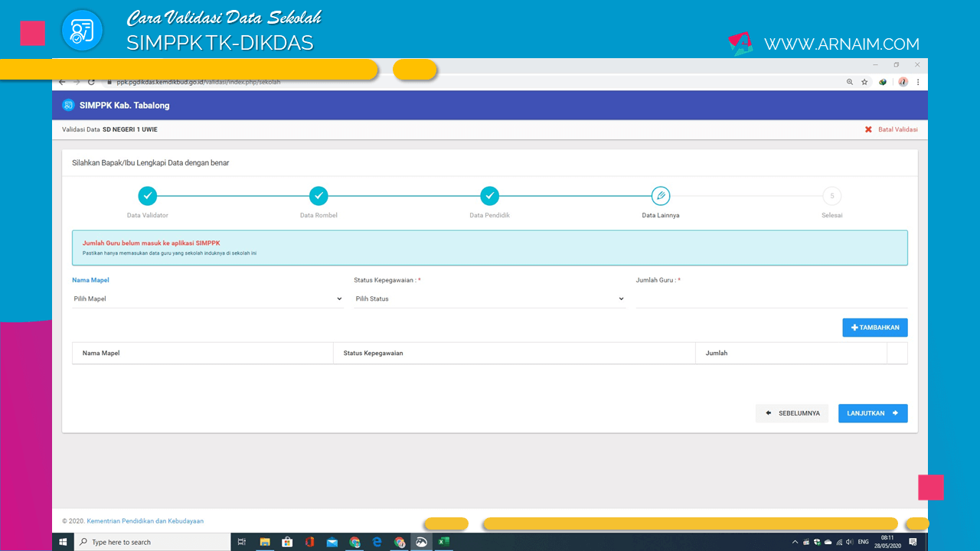Click the Selesai step label
980x551 pixels.
click(831, 216)
